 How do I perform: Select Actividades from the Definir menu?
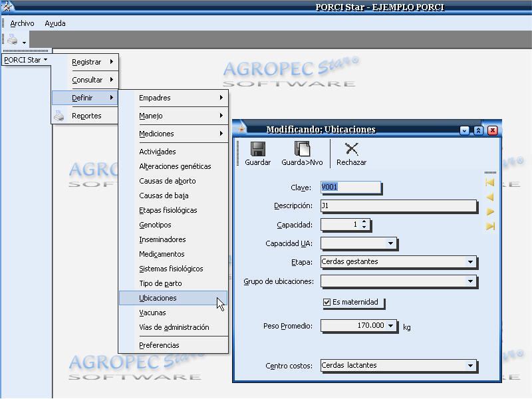click(174, 152)
